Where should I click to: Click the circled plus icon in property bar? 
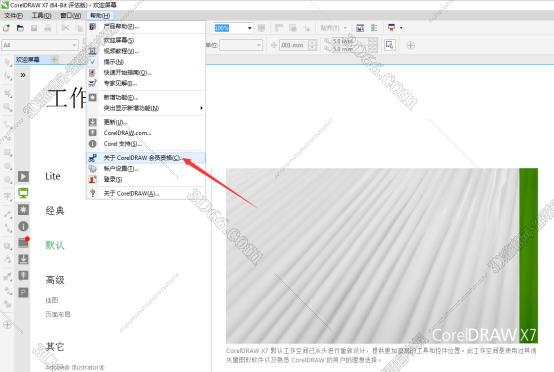(411, 45)
